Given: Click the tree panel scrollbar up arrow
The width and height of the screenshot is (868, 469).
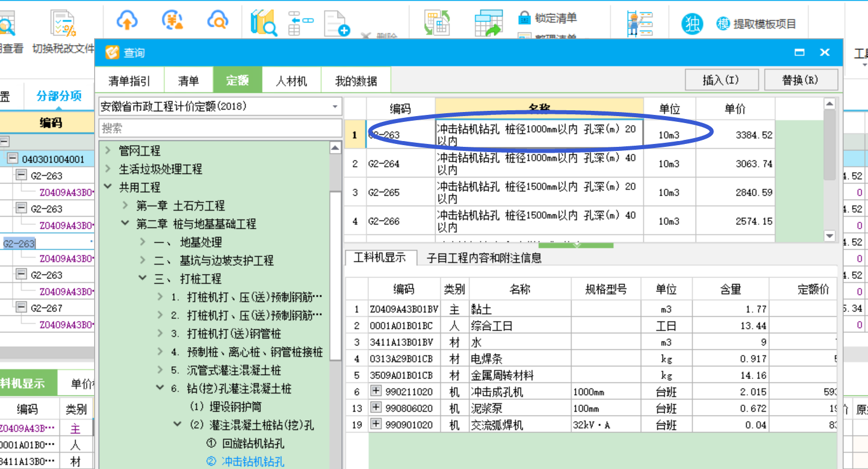Looking at the screenshot, I should pos(335,148).
